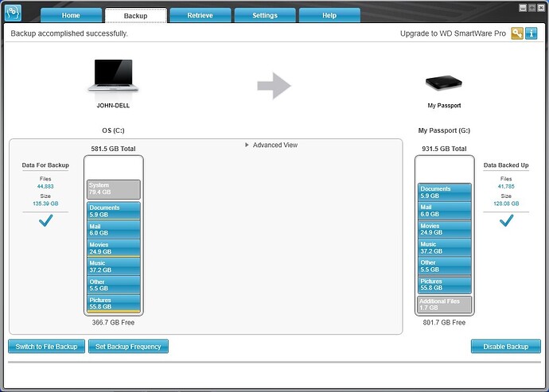This screenshot has height=392, width=549.
Task: Click the 135.39 GB size value
Action: click(x=45, y=204)
